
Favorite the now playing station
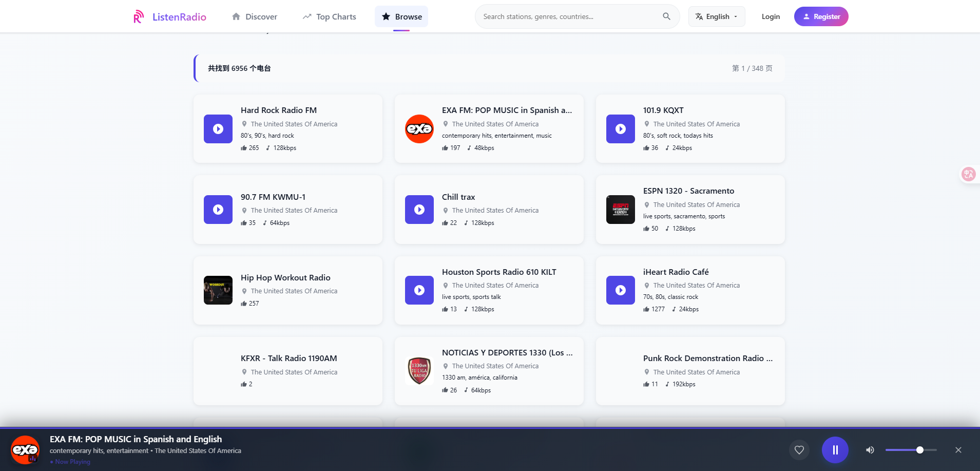799,450
